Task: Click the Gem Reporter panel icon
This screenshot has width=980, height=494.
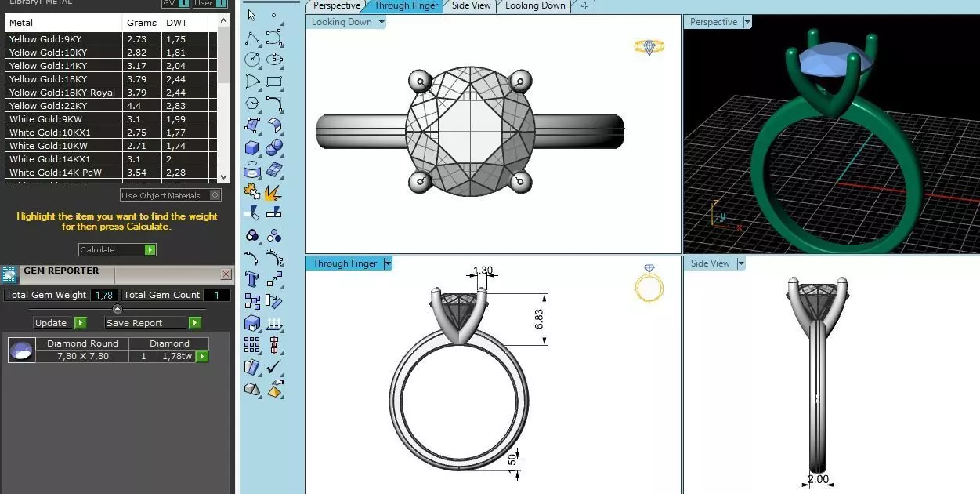Action: [9, 274]
